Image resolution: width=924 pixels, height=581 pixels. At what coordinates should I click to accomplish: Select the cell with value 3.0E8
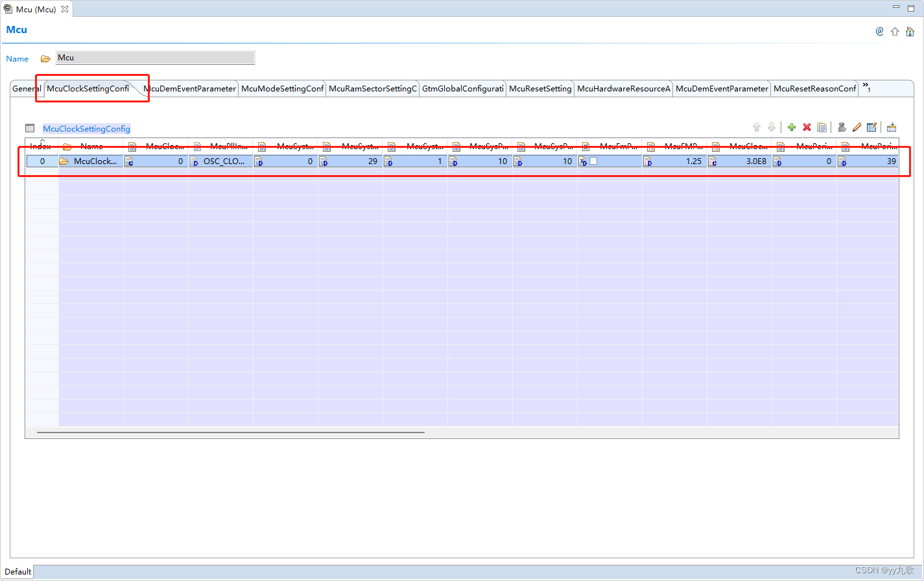740,161
